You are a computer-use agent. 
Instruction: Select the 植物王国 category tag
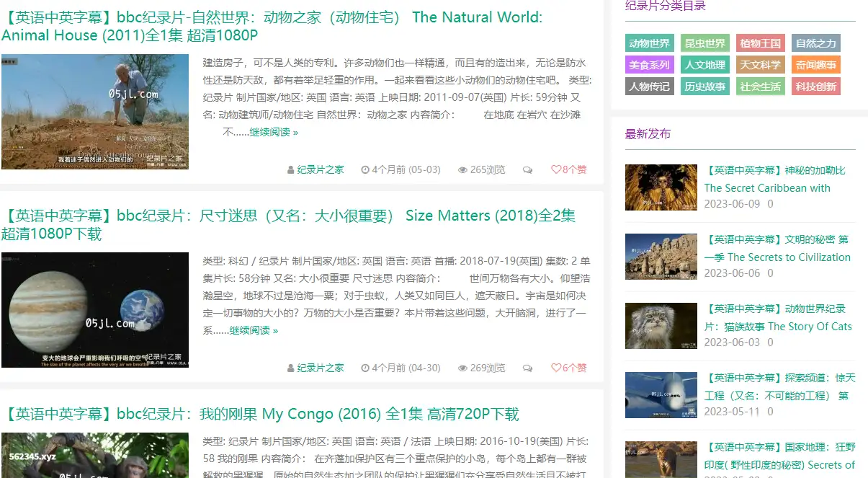click(x=761, y=43)
